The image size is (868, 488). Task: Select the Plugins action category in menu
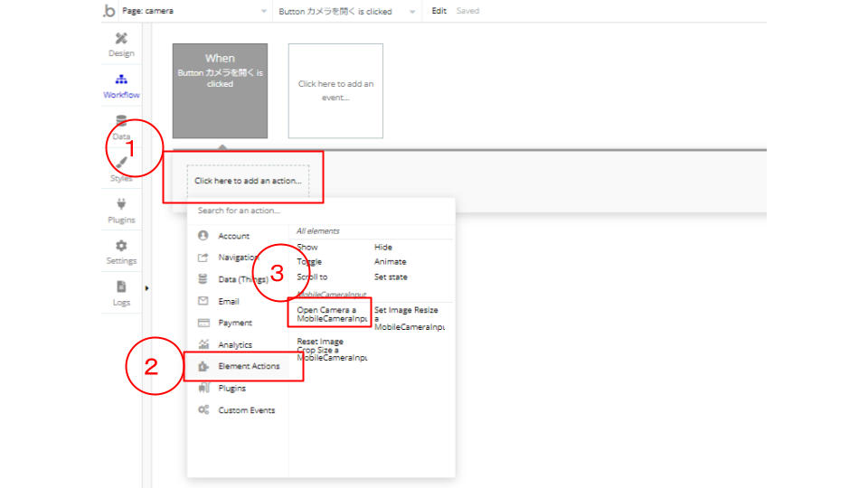coord(232,389)
